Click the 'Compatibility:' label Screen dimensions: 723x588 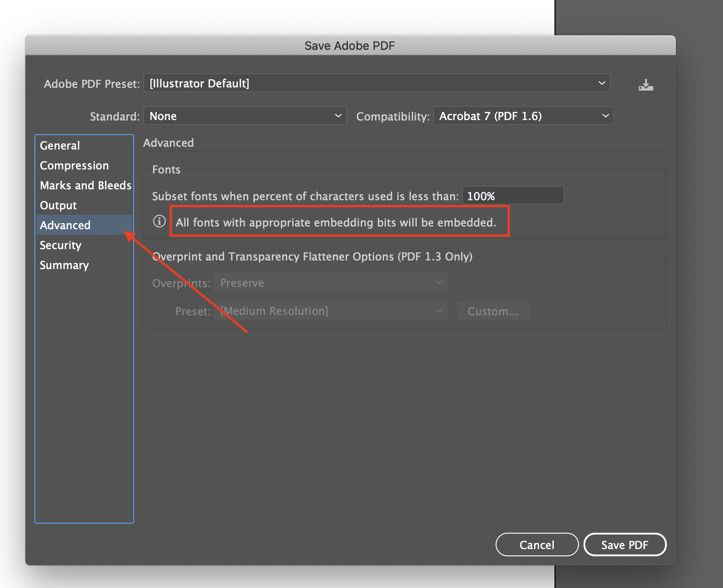pyautogui.click(x=393, y=116)
